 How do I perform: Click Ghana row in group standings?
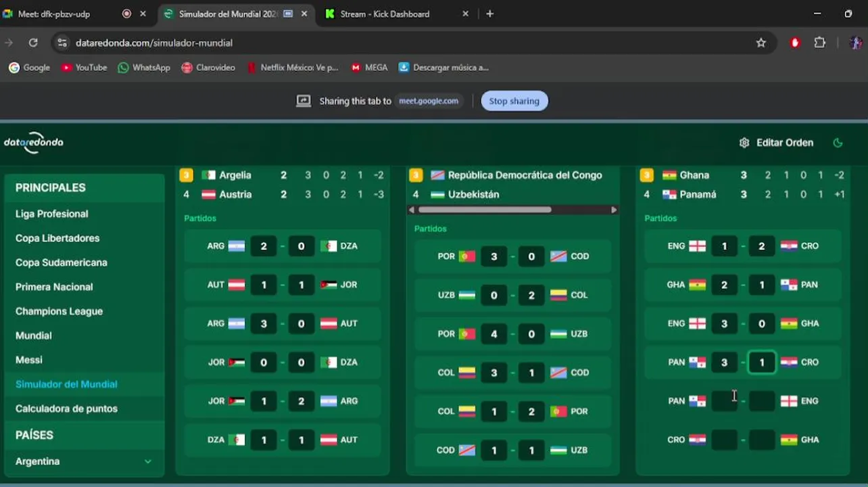(x=743, y=175)
